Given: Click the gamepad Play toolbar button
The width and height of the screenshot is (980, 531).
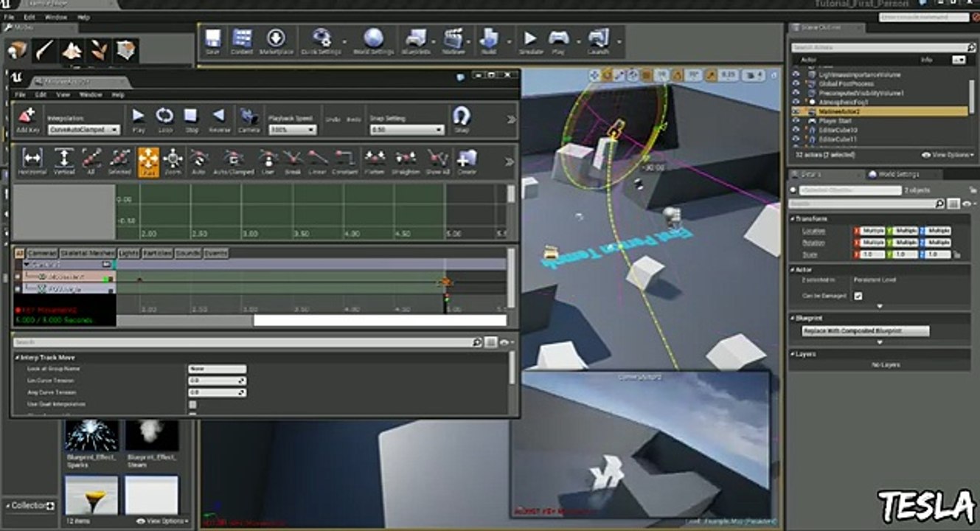Looking at the screenshot, I should click(x=558, y=41).
